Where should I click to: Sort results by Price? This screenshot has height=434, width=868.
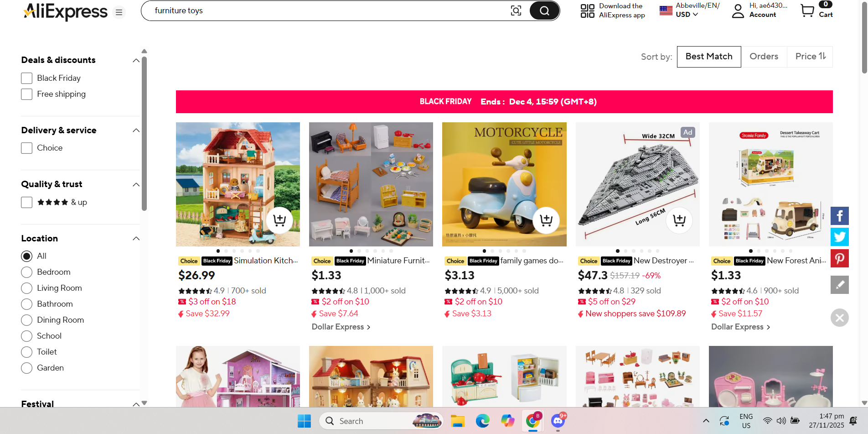pos(810,57)
